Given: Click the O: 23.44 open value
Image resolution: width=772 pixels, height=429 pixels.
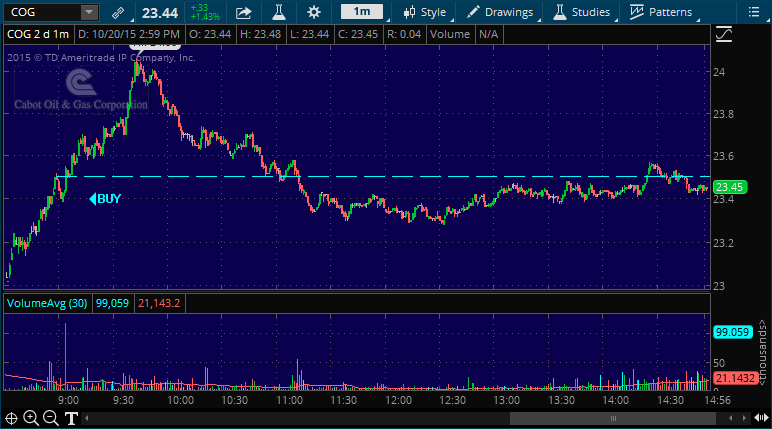Looking at the screenshot, I should tap(210, 34).
